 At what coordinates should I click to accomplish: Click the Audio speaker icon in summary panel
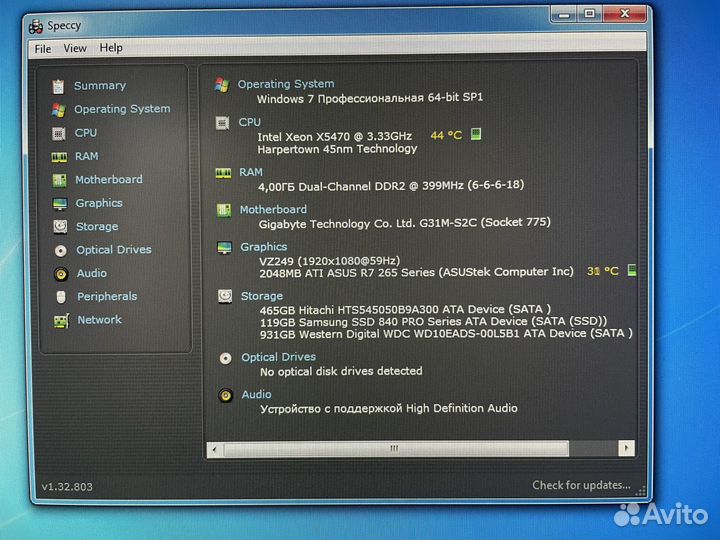click(226, 395)
